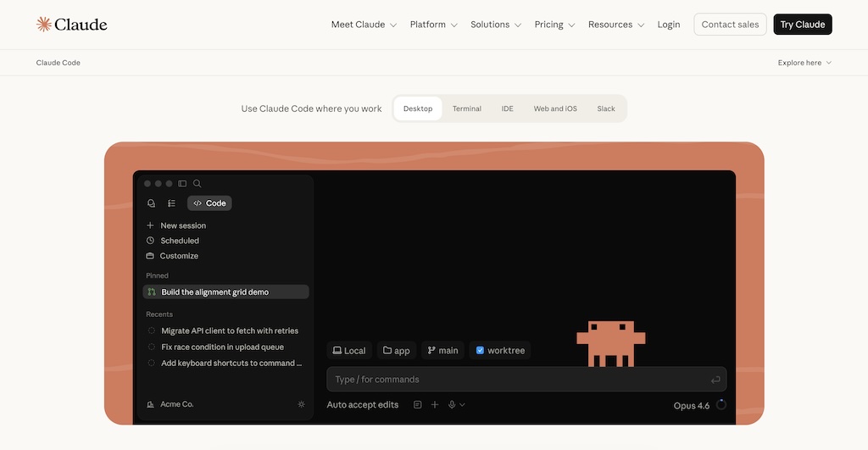Select the Local environment chip
Image resolution: width=868 pixels, height=450 pixels.
[x=348, y=350]
